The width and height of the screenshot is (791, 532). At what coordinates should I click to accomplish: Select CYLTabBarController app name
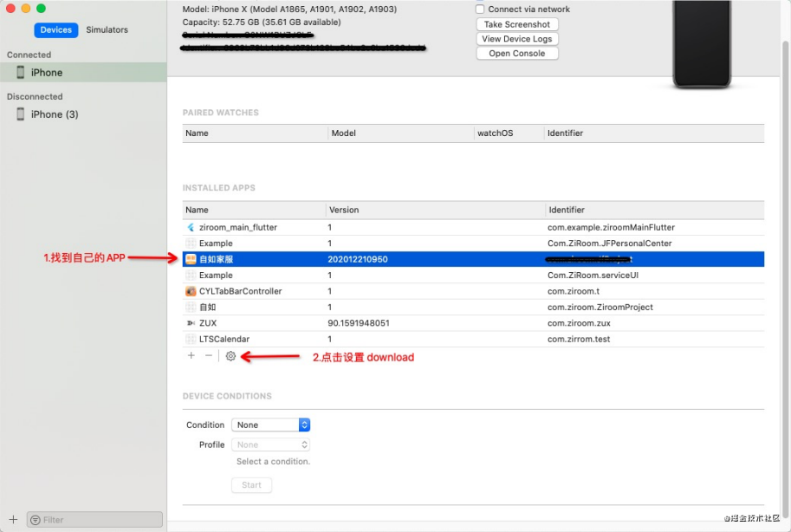240,291
